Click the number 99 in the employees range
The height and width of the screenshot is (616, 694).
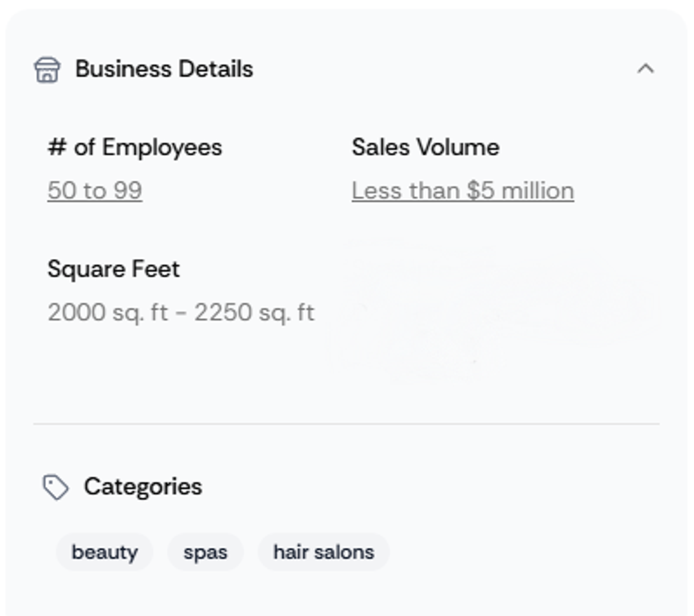coord(128,190)
